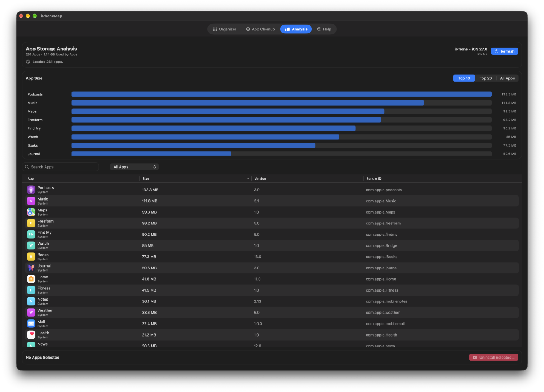Select the com.apple.mobilenotes bundle ID cell
The width and height of the screenshot is (544, 392).
[387, 301]
